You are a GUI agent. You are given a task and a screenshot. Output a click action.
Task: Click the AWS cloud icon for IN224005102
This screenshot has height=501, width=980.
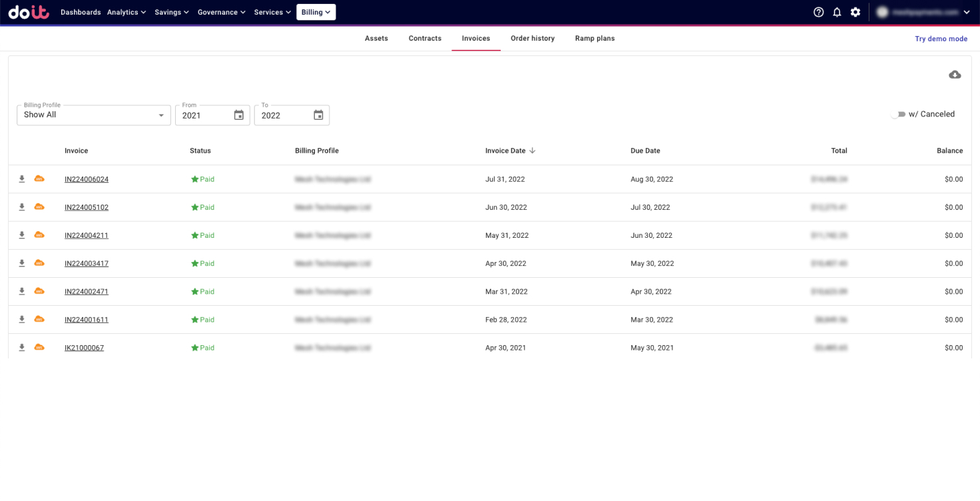pyautogui.click(x=39, y=207)
